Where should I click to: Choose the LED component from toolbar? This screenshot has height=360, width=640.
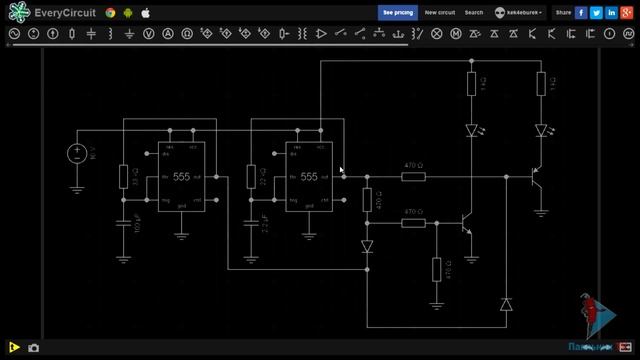475,33
